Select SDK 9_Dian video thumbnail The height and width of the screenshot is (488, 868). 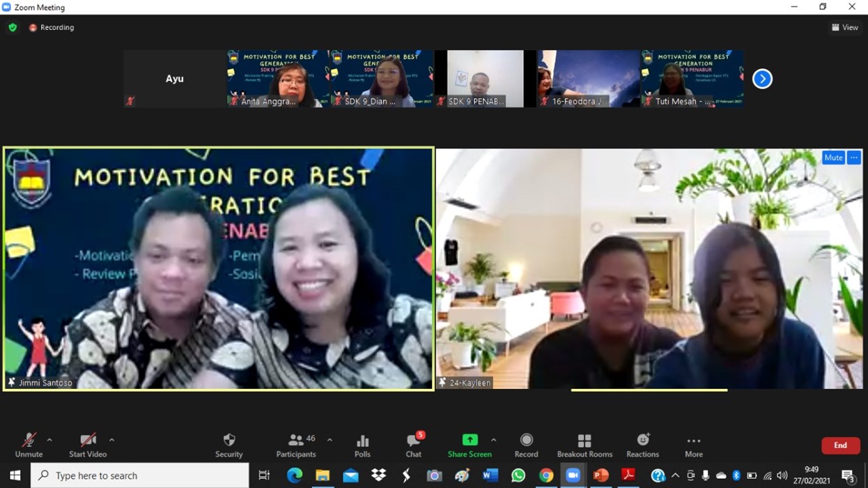pos(381,79)
